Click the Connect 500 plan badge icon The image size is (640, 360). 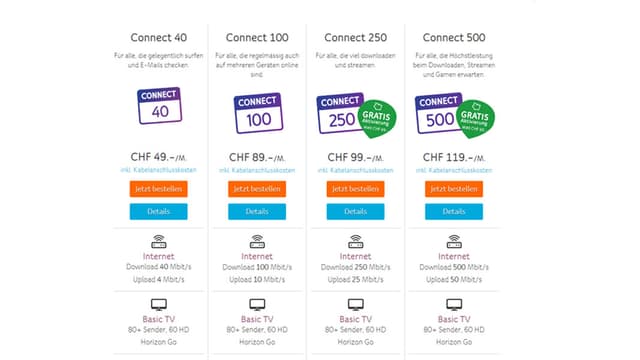click(438, 113)
